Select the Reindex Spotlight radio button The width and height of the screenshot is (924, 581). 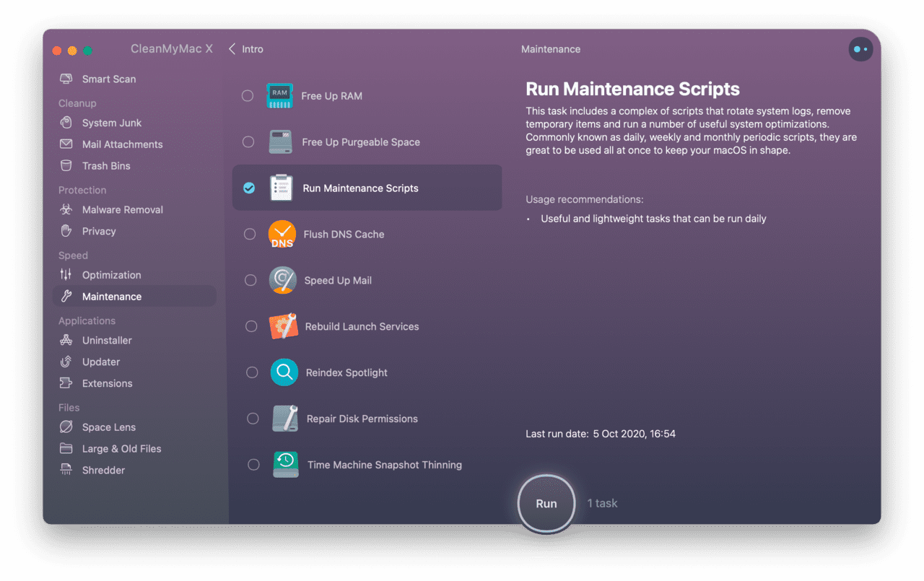pyautogui.click(x=252, y=372)
